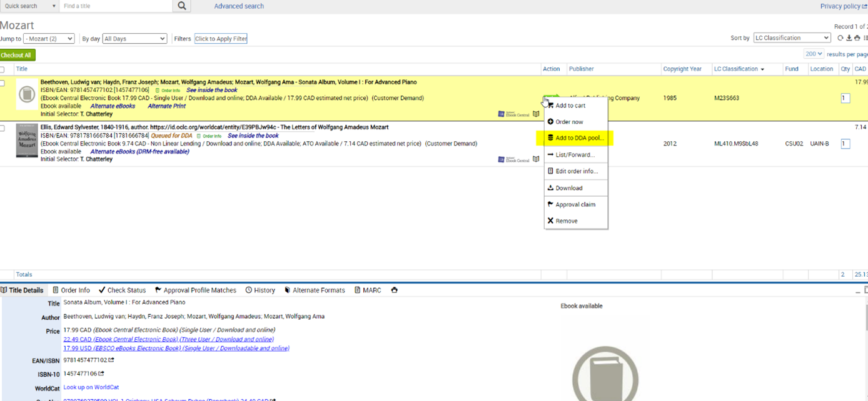Click the open-book icon on the Letters of Mozart row
Image resolution: width=868 pixels, height=401 pixels.
pos(536,159)
